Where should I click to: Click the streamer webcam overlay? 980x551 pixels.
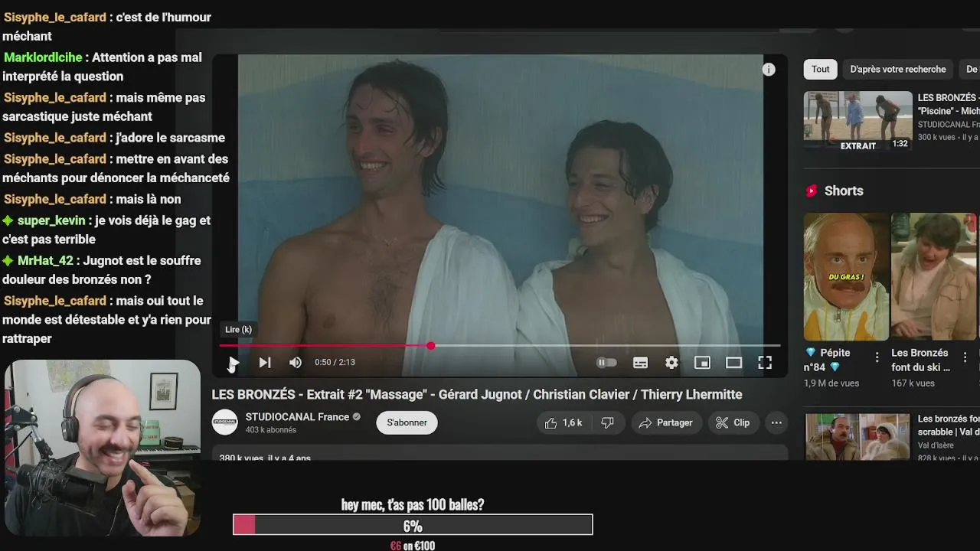coord(102,448)
